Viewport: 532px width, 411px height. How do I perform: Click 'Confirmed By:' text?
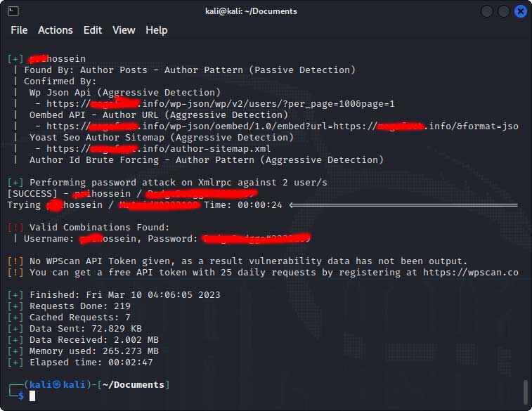click(60, 81)
